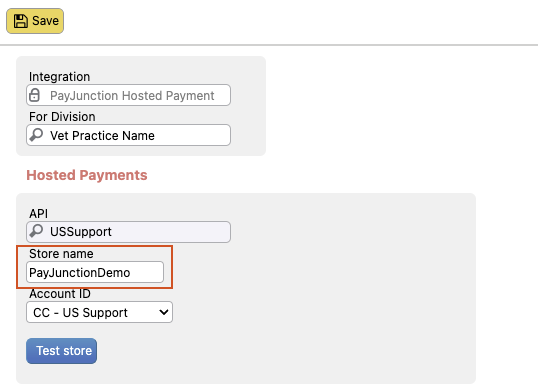
Task: Click the magnifier icon in the API field
Action: click(x=36, y=231)
